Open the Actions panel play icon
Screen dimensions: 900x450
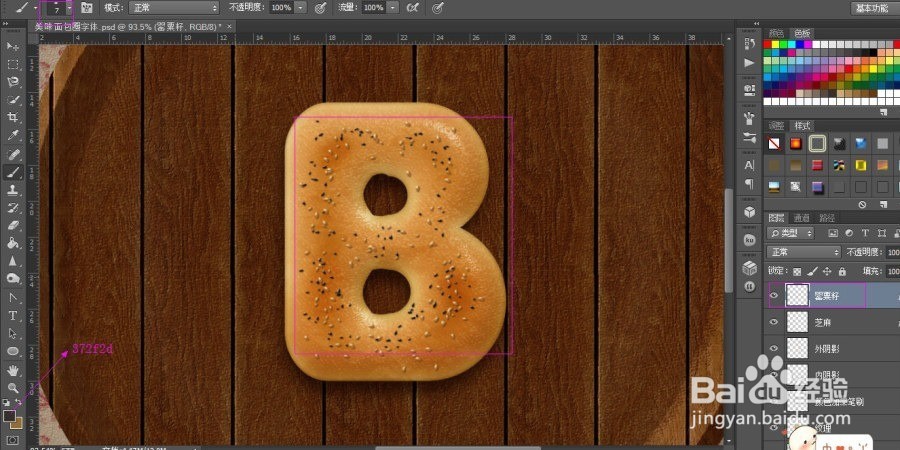pyautogui.click(x=749, y=63)
